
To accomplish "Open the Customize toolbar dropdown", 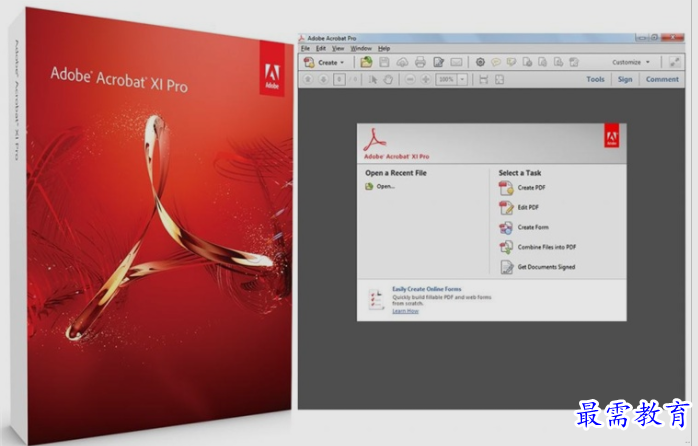I will pos(631,62).
